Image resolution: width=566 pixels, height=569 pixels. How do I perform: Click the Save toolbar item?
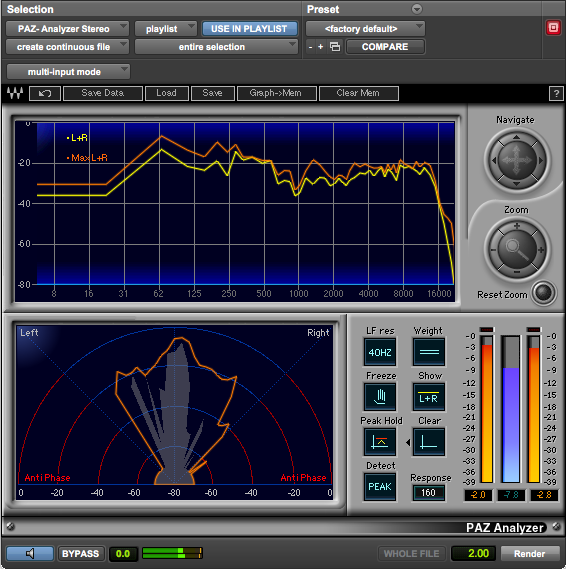(213, 93)
